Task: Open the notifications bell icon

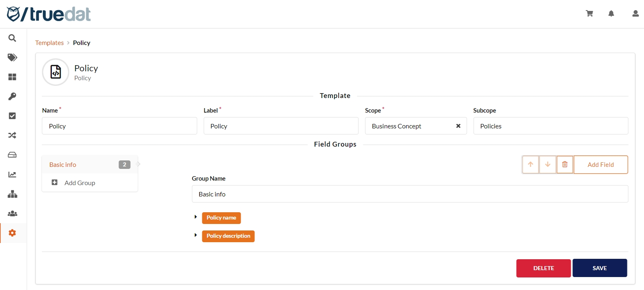Action: 611,13
